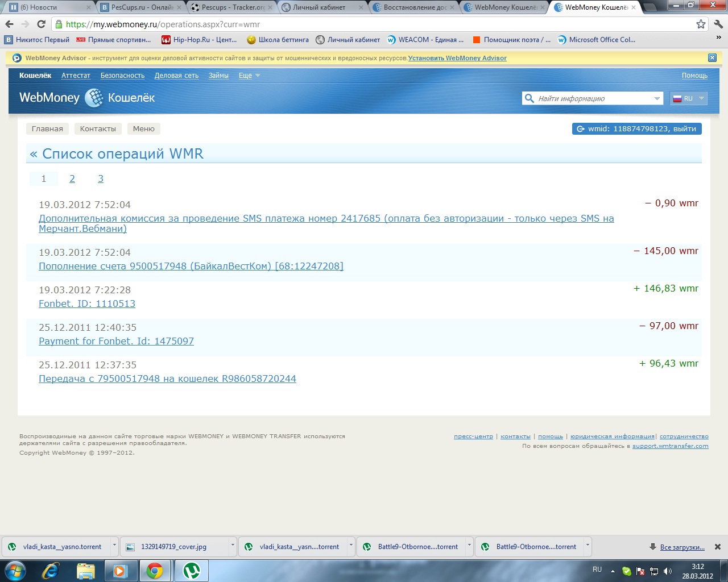Open the Займы menu item

(218, 76)
